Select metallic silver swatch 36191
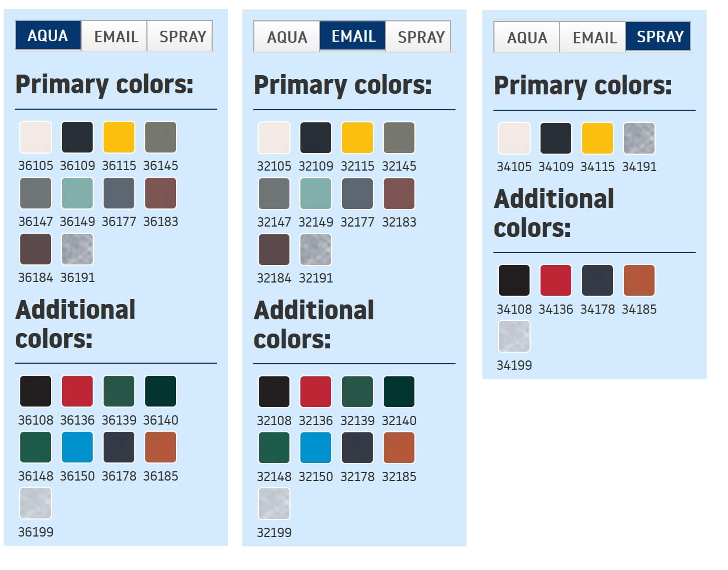The image size is (728, 570). [77, 249]
